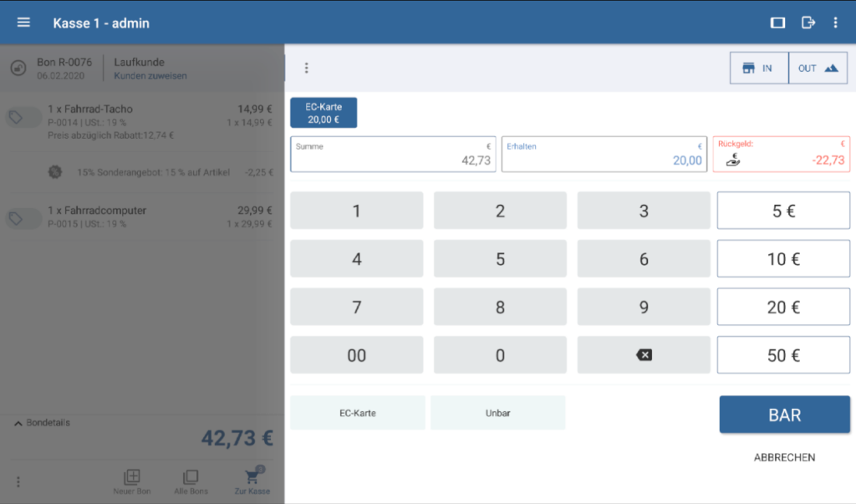Click the customer display window icon
Image resolution: width=856 pixels, height=504 pixels.
[777, 23]
